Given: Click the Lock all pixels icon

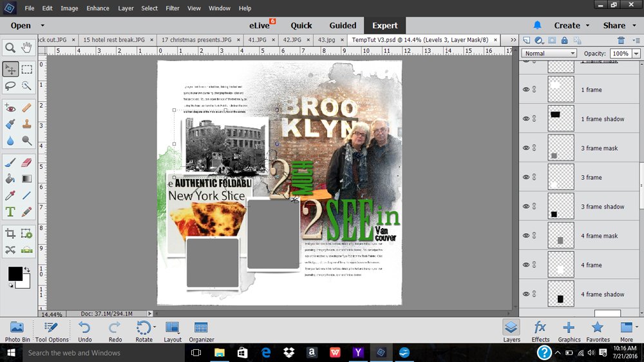Looking at the screenshot, I should 564,40.
